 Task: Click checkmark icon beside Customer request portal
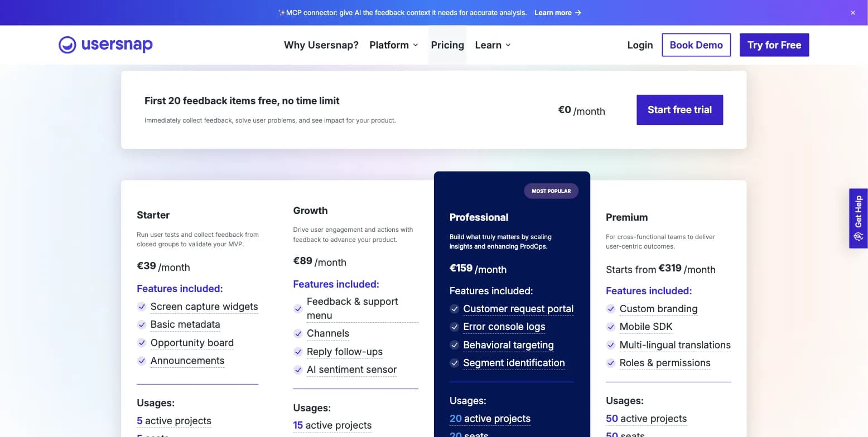pyautogui.click(x=455, y=309)
